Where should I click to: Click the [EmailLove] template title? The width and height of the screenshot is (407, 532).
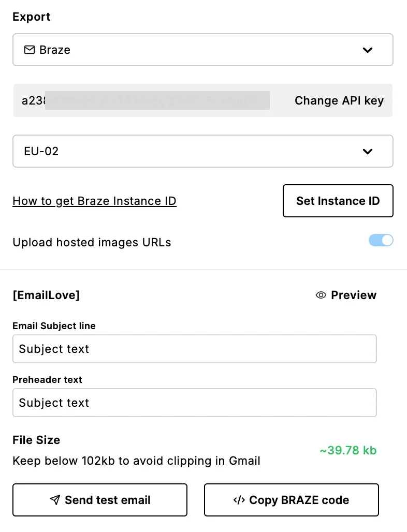pos(46,295)
